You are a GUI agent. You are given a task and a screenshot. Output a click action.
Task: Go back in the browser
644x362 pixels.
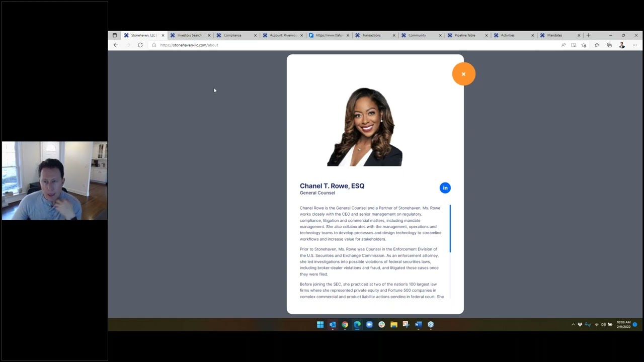[x=116, y=45]
